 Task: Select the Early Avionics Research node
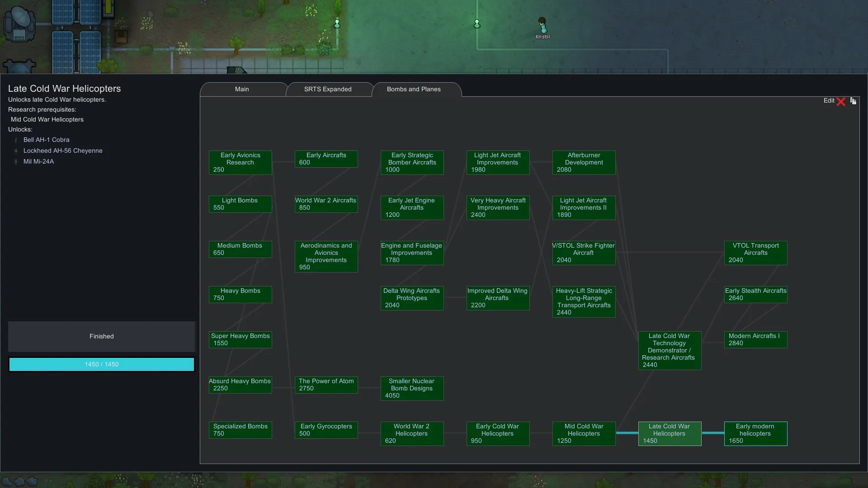[240, 163]
